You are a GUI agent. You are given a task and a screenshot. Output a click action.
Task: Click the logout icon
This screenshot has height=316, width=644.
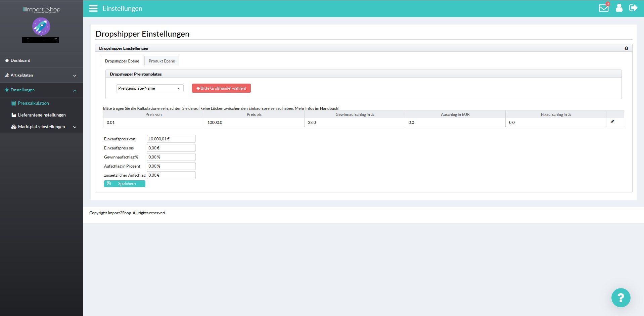[x=633, y=8]
